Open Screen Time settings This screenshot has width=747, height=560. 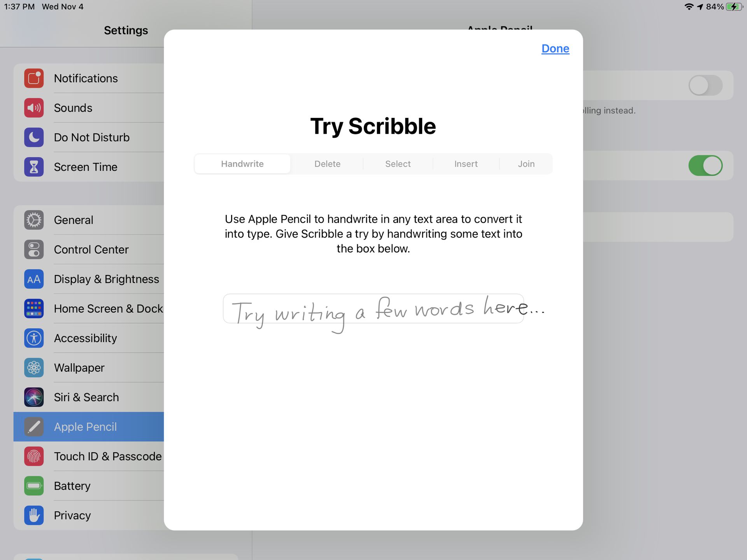[89, 167]
